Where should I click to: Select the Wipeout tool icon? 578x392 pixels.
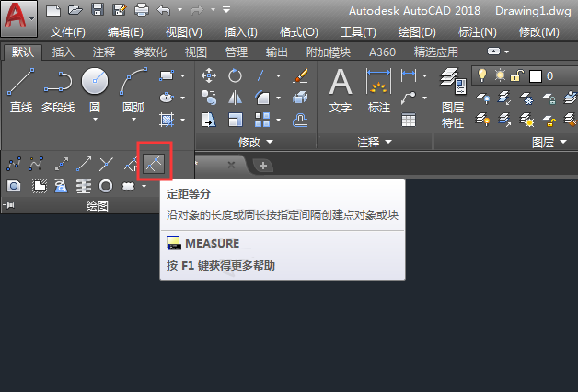[x=39, y=186]
